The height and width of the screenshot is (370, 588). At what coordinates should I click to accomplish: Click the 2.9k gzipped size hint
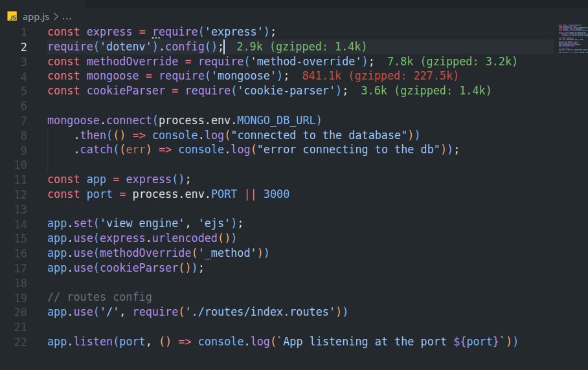[x=302, y=47]
